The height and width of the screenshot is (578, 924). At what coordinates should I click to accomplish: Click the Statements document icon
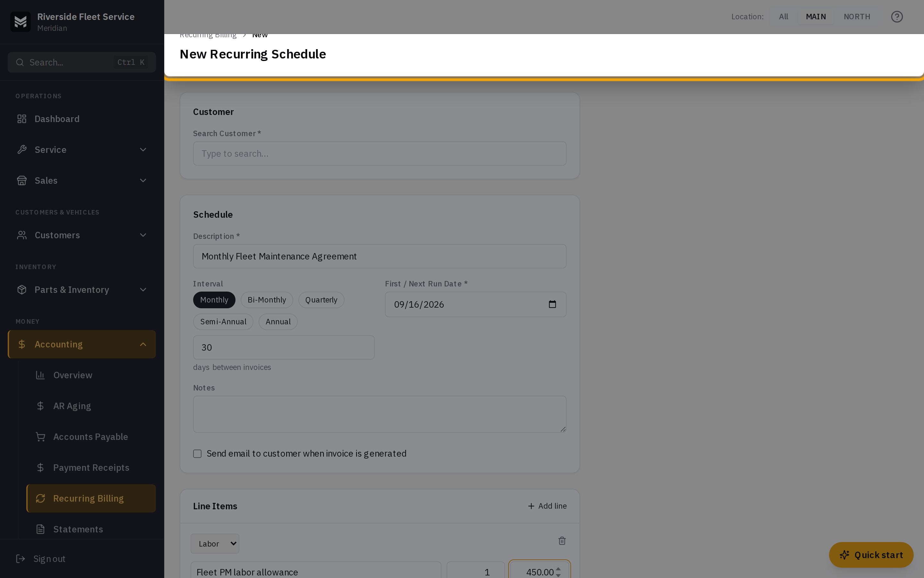click(40, 529)
